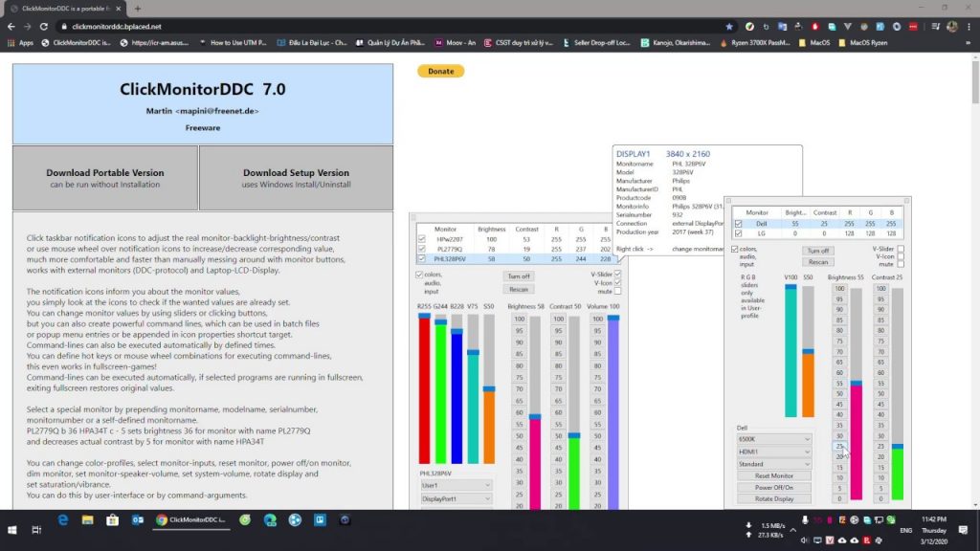Click Turn off in the Dell panel

click(817, 251)
